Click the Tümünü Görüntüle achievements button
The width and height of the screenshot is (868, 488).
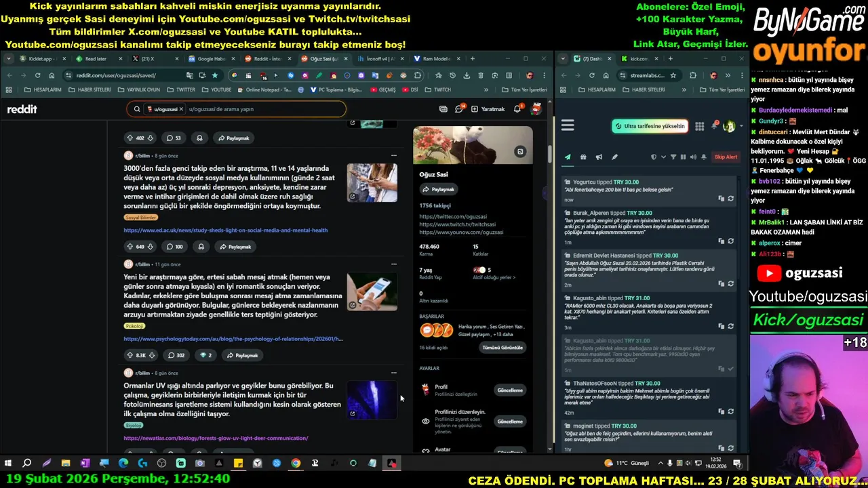click(502, 348)
